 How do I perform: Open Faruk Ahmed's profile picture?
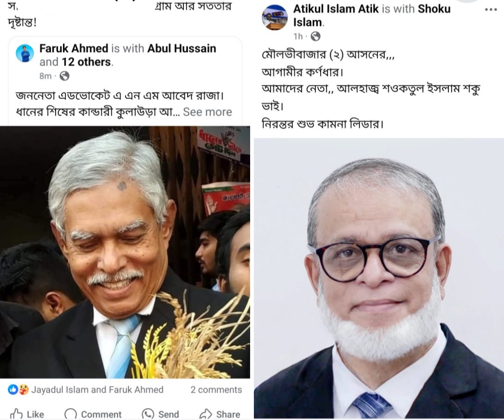click(x=25, y=53)
